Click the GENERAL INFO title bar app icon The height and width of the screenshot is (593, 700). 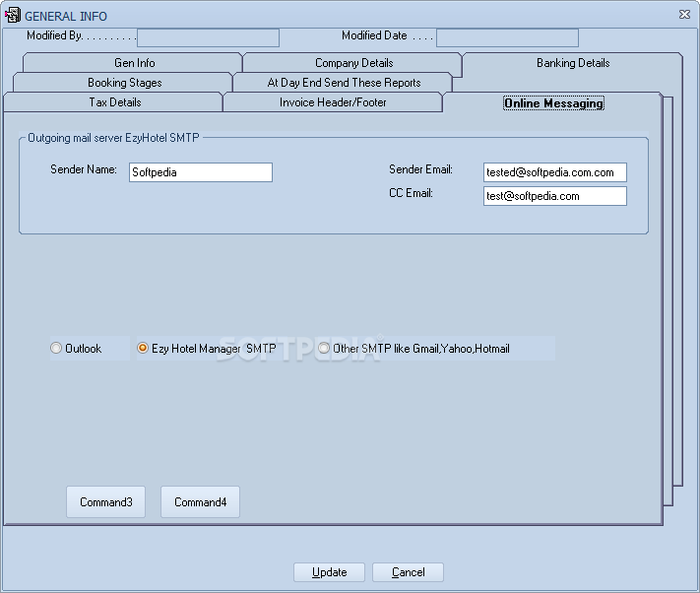pos(13,16)
